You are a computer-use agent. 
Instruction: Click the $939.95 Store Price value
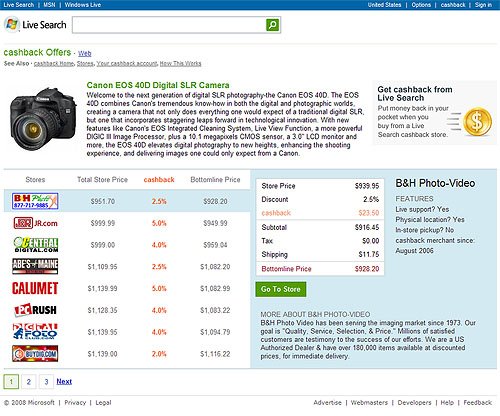pyautogui.click(x=367, y=186)
